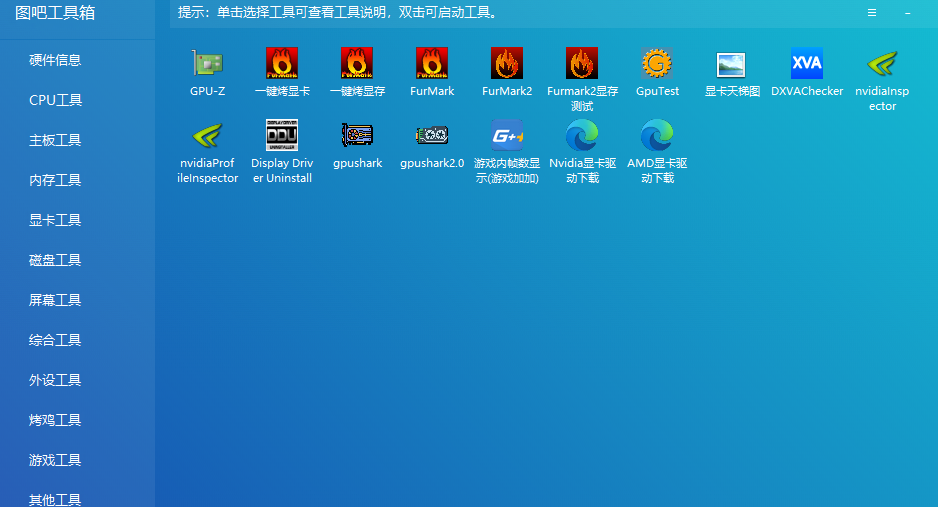
Task: Click the 一键烤显存 FurMark icon
Action: [357, 63]
